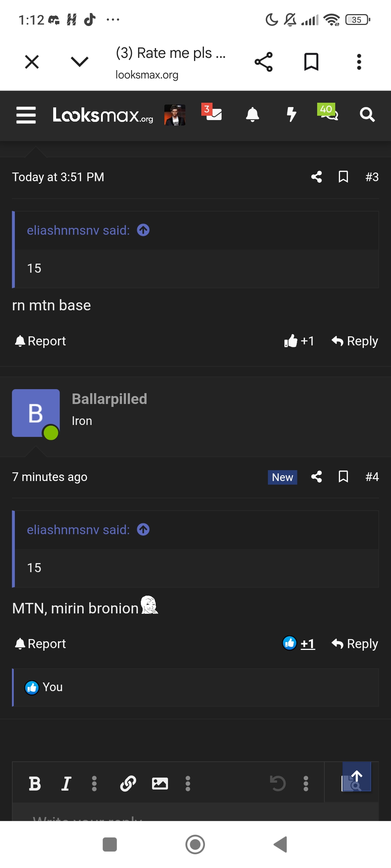Viewport: 391px width, 868px height.
Task: Expand more text formatting options after italic
Action: tap(94, 784)
